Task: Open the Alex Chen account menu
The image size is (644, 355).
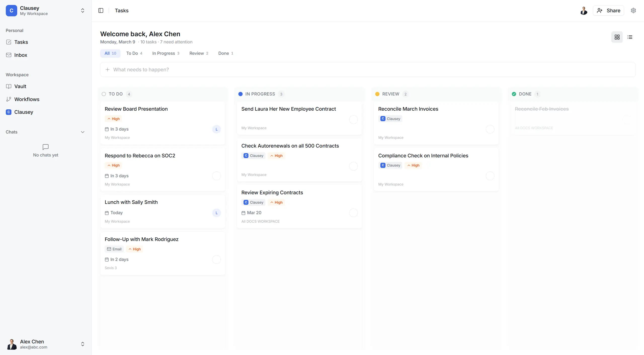Action: coord(83,344)
